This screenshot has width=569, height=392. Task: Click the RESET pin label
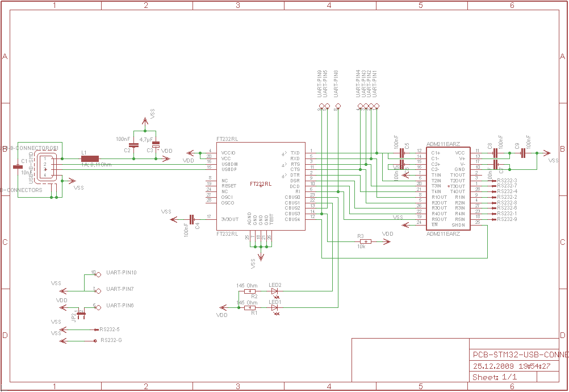pyautogui.click(x=229, y=186)
